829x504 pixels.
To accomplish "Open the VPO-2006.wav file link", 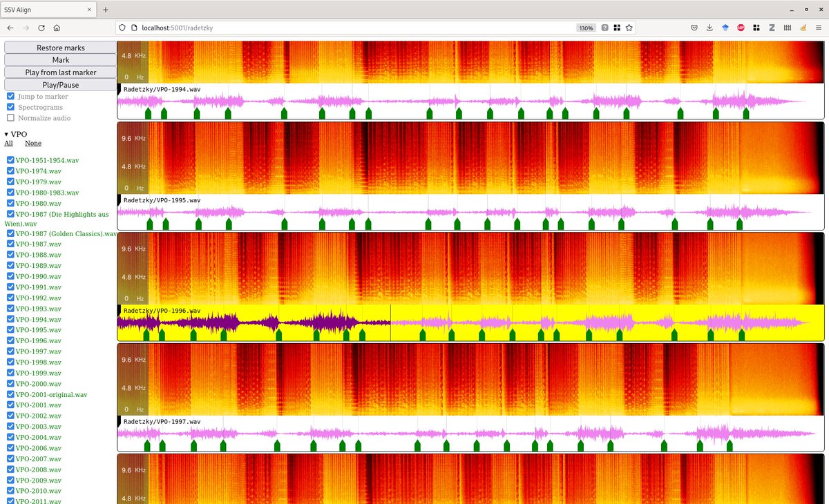I will click(39, 448).
